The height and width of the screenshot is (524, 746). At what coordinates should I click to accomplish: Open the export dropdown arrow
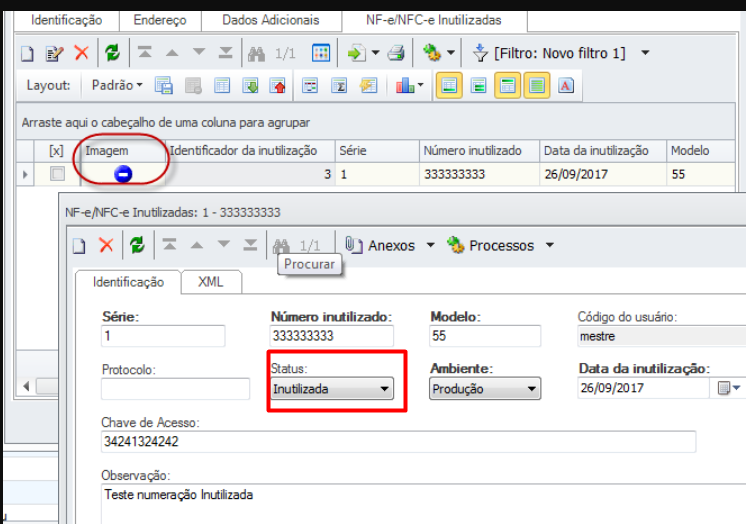375,53
